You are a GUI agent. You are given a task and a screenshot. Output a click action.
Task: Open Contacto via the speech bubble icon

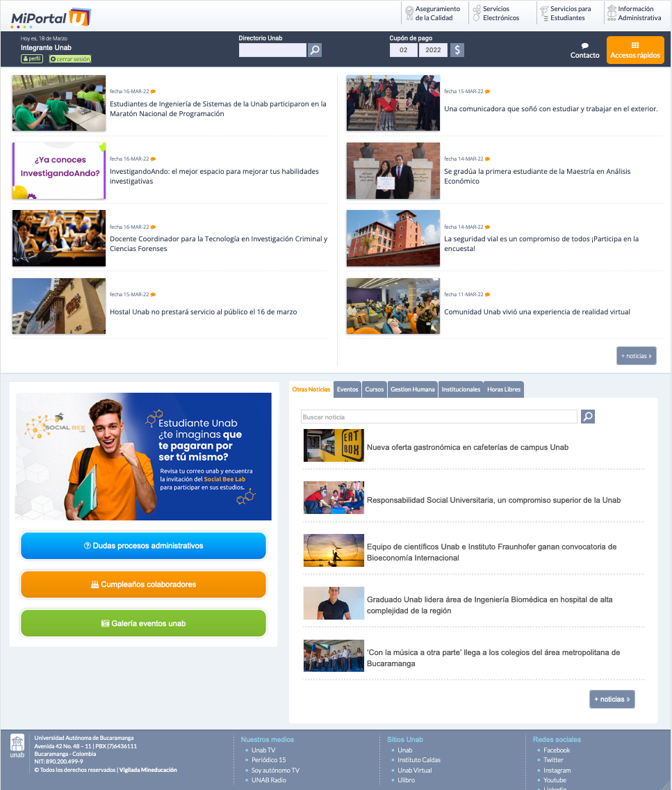584,46
